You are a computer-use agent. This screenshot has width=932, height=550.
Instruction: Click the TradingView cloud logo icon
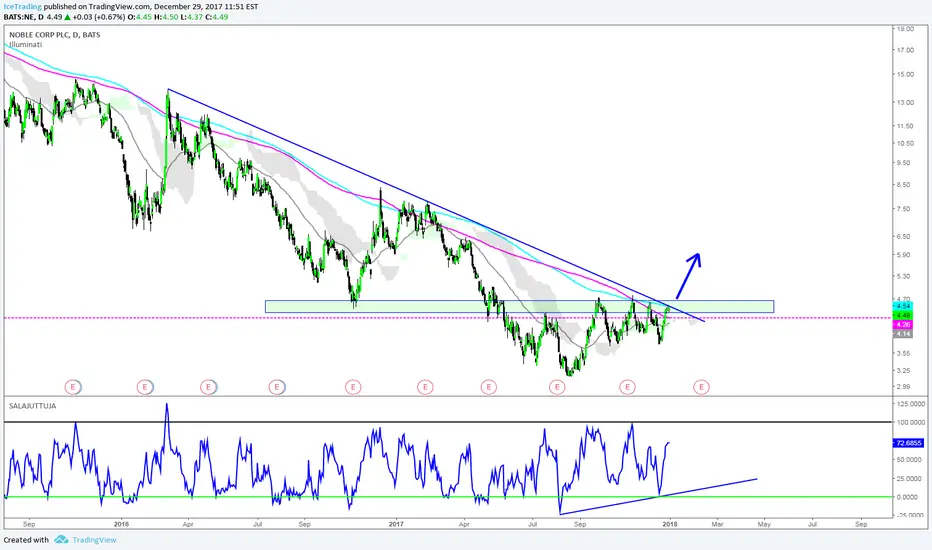click(x=61, y=540)
